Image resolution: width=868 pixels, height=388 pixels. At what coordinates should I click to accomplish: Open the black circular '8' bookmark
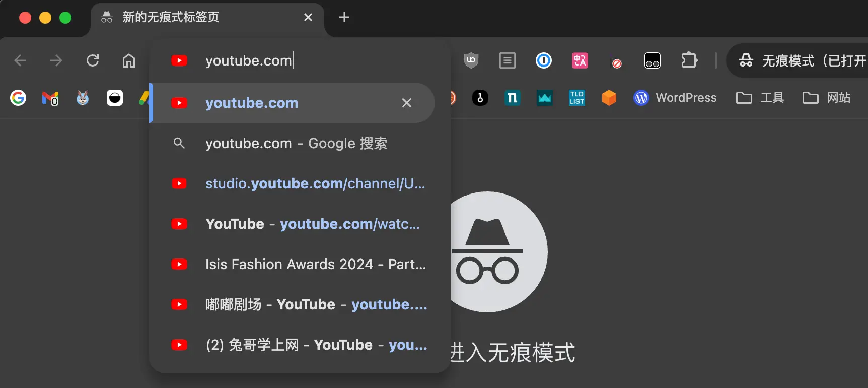coord(480,98)
